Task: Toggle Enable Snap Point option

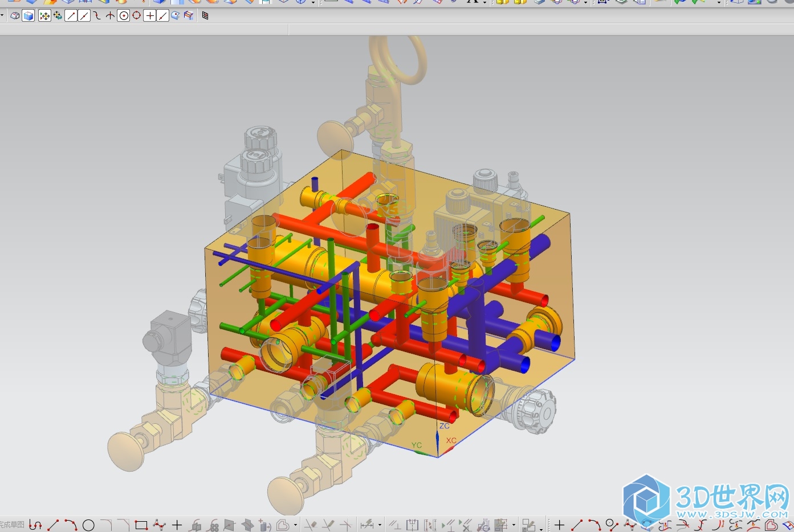Action: point(44,16)
